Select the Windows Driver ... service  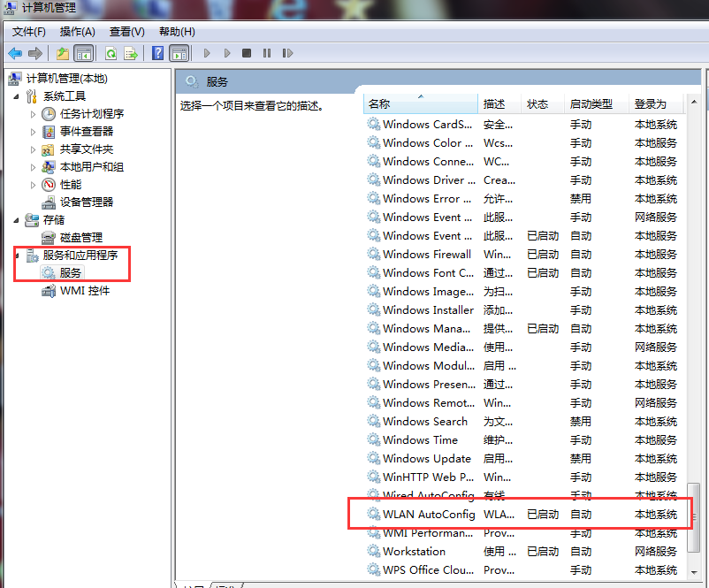click(522, 179)
